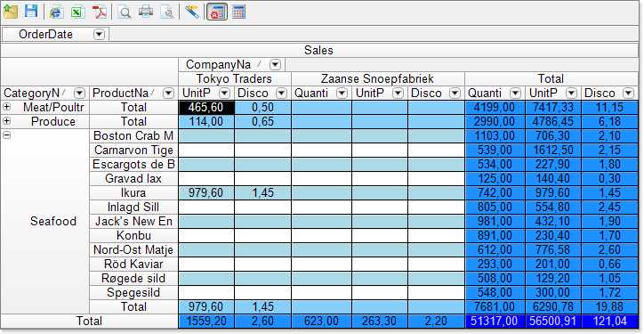Select the Ikura product row
The image size is (644, 334).
[133, 193]
